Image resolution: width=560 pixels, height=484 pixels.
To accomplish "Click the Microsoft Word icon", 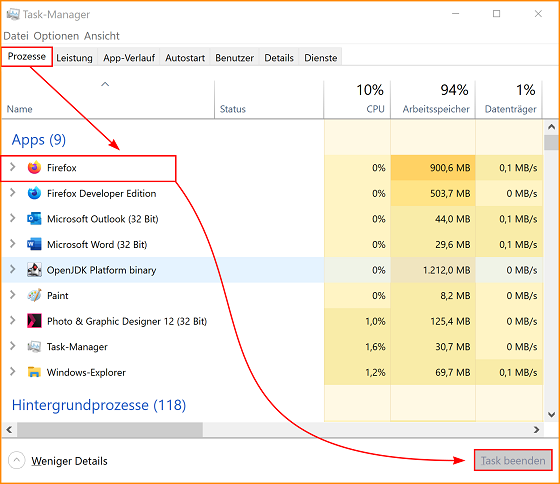I will pyautogui.click(x=34, y=244).
